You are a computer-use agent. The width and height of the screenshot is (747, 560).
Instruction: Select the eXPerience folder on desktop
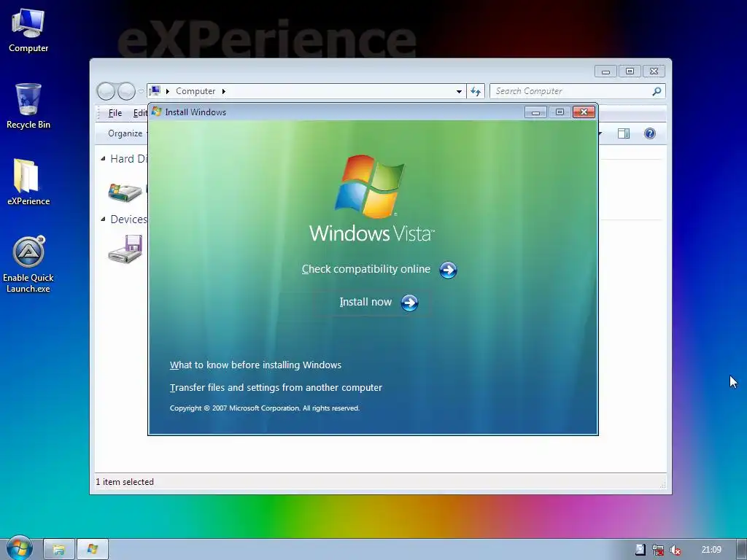(28, 182)
